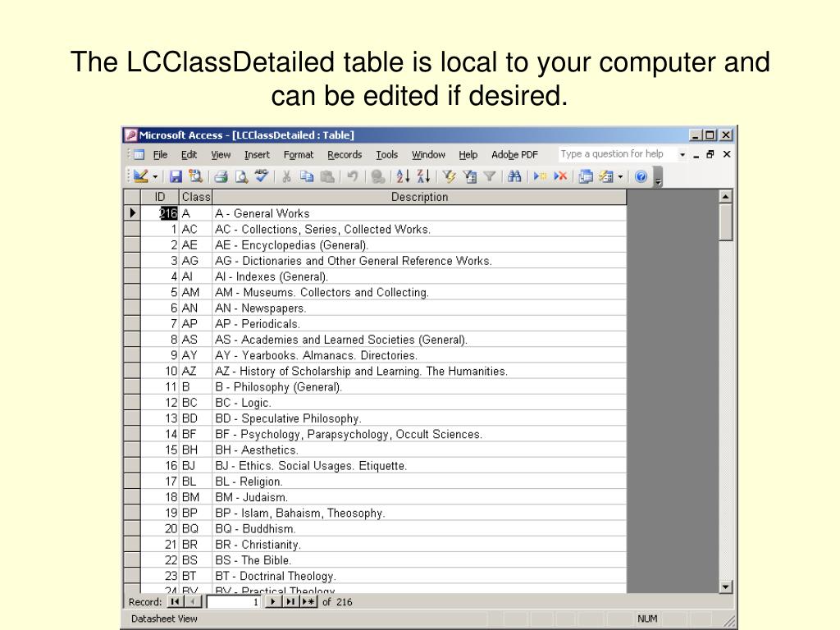Open the Records menu
Viewport: 840px width, 630px height.
(345, 154)
